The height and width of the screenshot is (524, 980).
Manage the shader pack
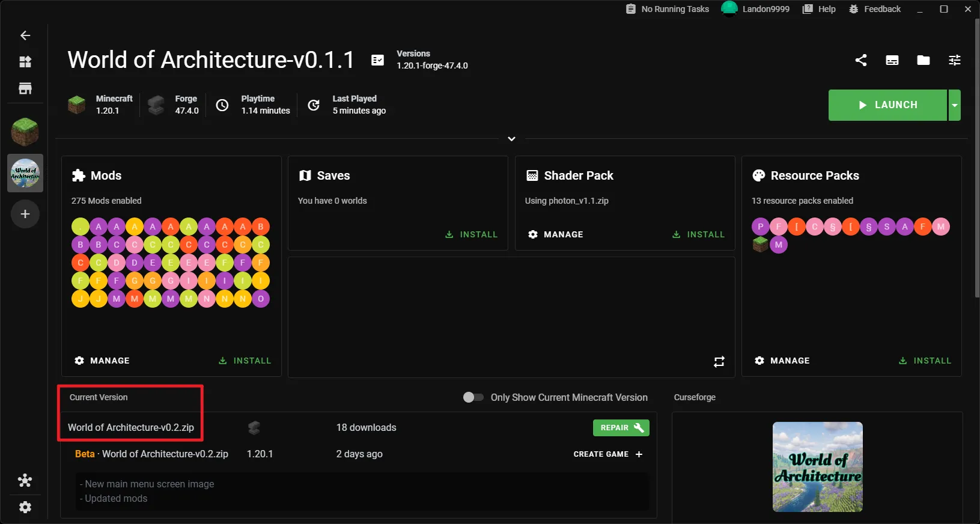pyautogui.click(x=556, y=234)
